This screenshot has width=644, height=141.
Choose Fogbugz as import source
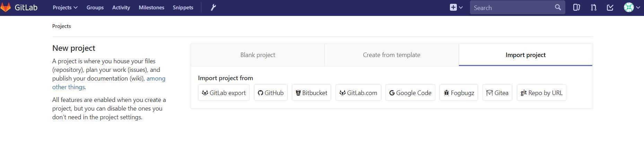click(x=459, y=93)
